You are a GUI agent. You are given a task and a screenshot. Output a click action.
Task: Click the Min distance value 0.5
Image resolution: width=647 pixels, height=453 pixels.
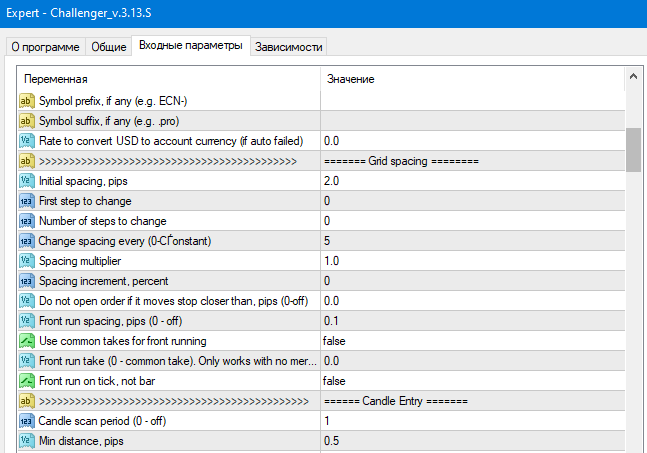(331, 441)
